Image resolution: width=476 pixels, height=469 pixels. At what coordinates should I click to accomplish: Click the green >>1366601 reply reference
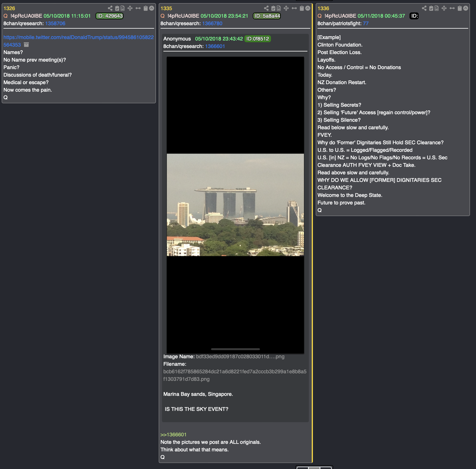[x=174, y=435]
